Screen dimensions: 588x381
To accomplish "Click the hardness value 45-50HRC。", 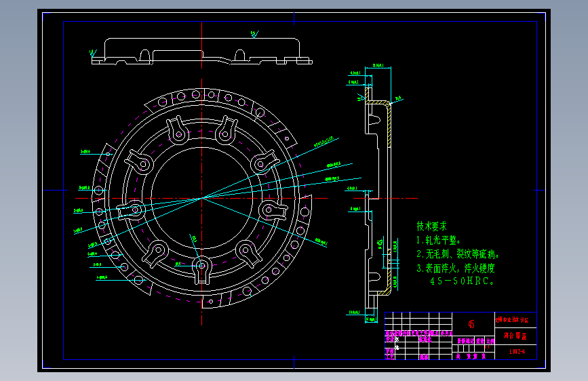I will [x=462, y=281].
